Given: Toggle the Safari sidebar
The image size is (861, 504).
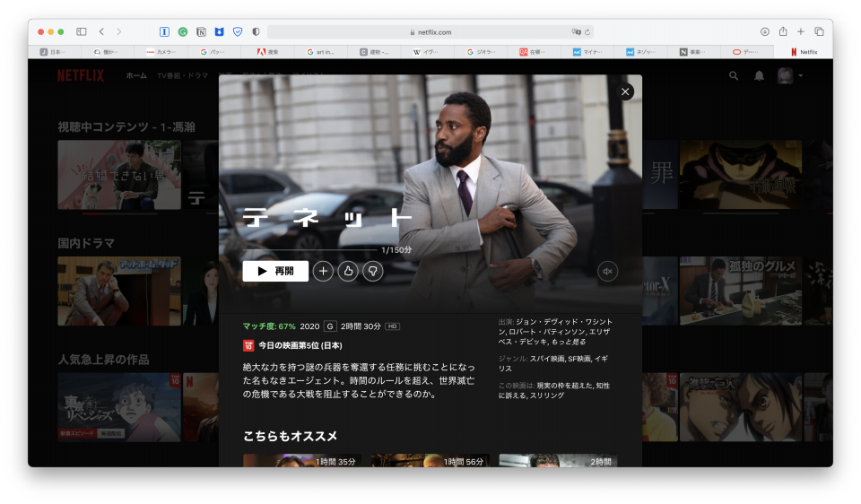Looking at the screenshot, I should tap(82, 32).
